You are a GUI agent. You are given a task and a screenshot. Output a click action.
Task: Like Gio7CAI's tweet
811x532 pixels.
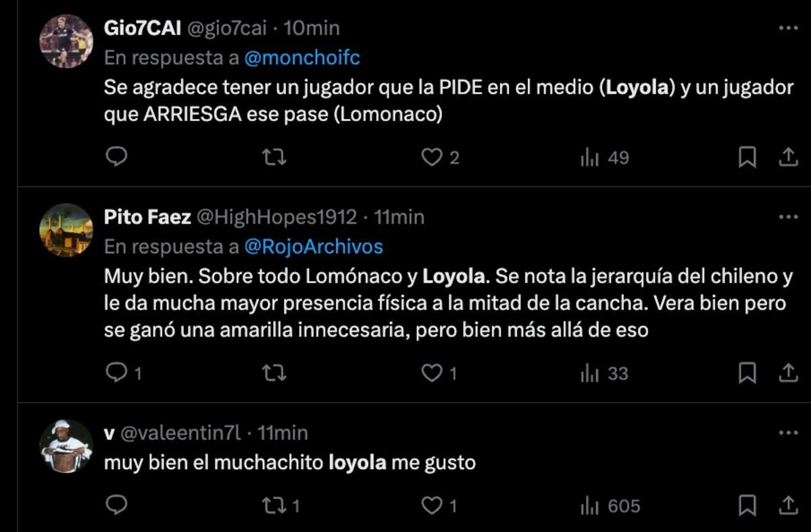[431, 158]
